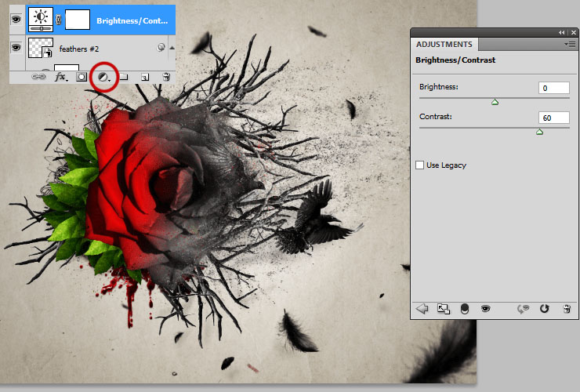
Task: Create a new layer group folder
Action: pos(124,77)
